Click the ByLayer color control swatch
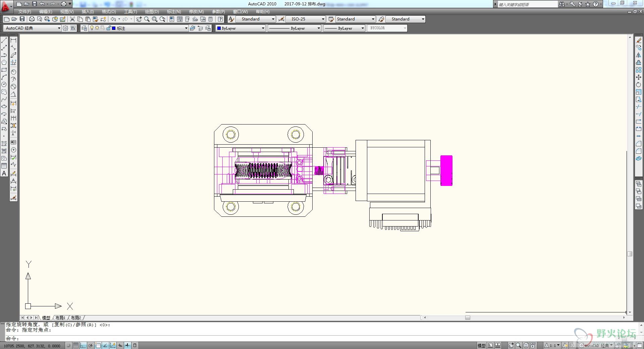Image resolution: width=644 pixels, height=349 pixels. tap(219, 28)
